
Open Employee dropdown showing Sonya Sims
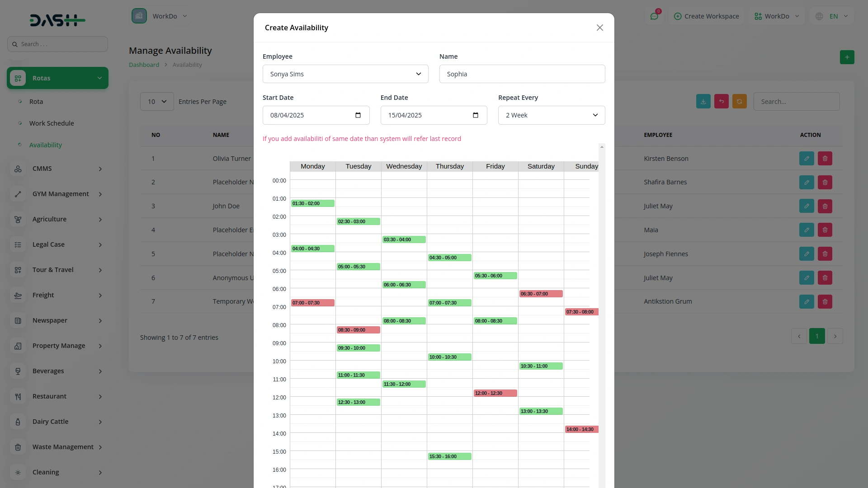click(345, 74)
